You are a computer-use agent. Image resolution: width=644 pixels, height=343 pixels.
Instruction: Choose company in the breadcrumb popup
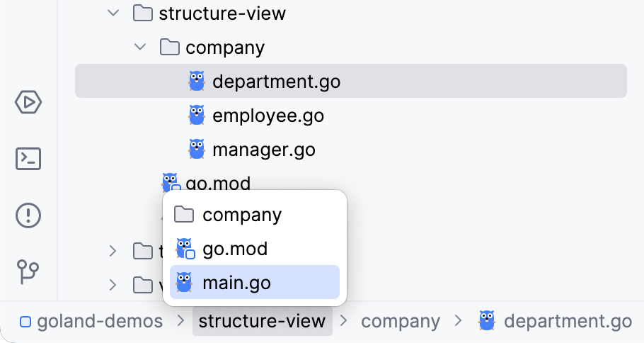click(x=242, y=215)
